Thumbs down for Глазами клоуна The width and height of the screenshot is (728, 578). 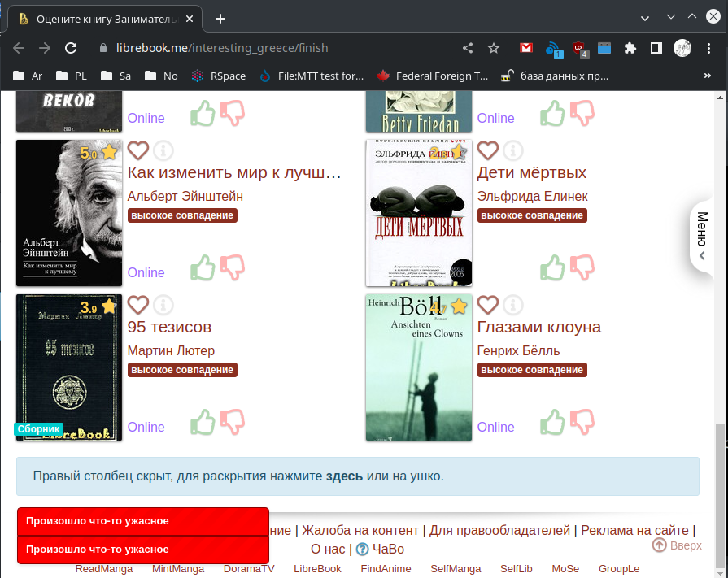582,422
